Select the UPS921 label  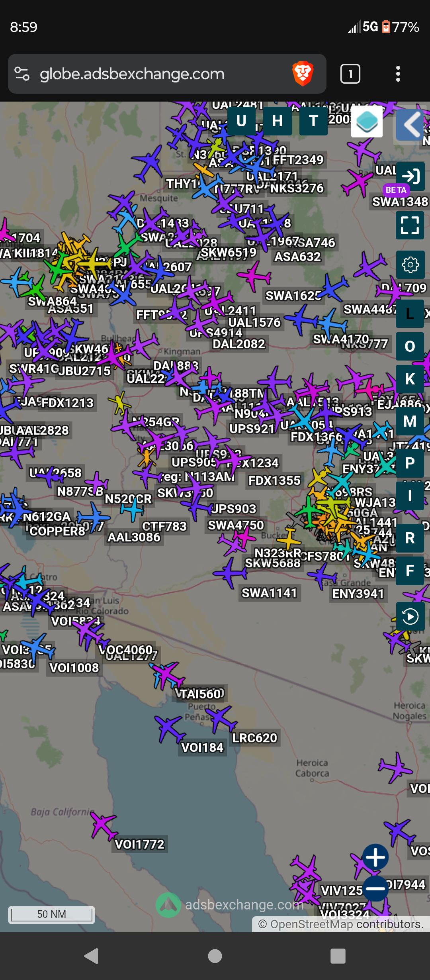point(252,429)
